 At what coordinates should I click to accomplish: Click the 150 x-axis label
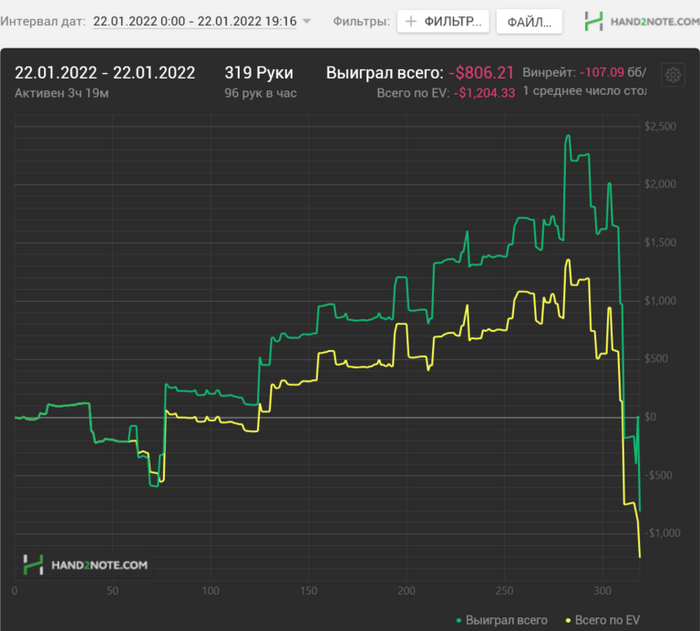308,591
